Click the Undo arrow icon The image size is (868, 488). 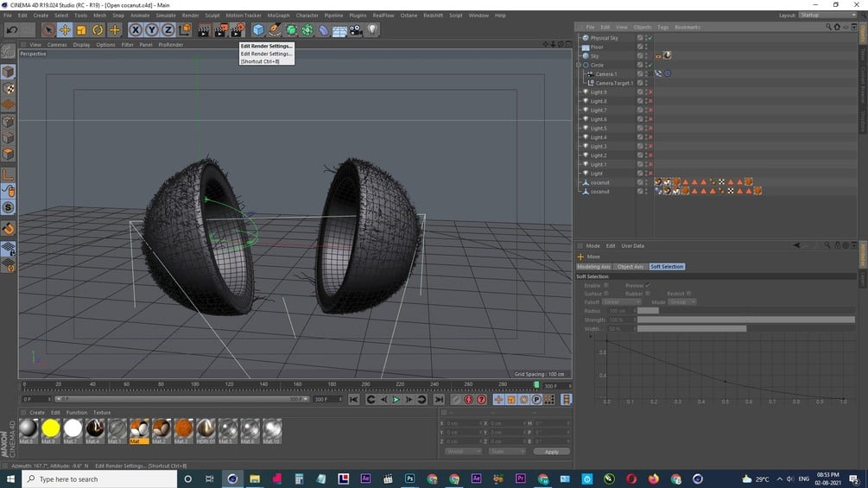(12, 30)
